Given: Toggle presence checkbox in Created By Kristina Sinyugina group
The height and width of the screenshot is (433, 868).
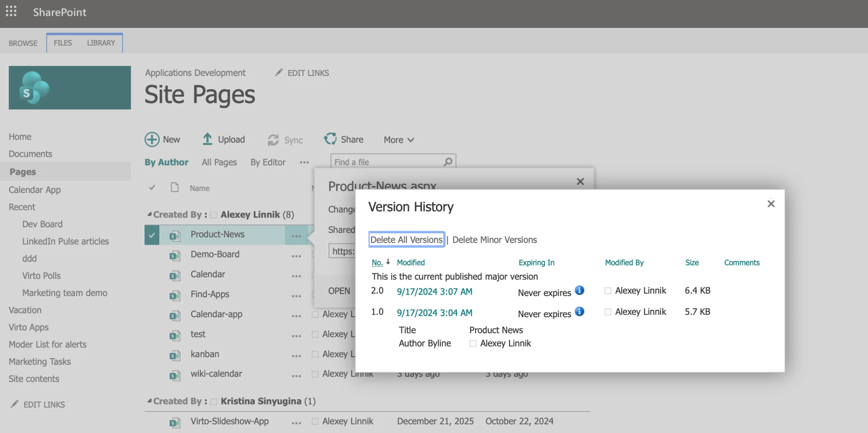Looking at the screenshot, I should (214, 402).
